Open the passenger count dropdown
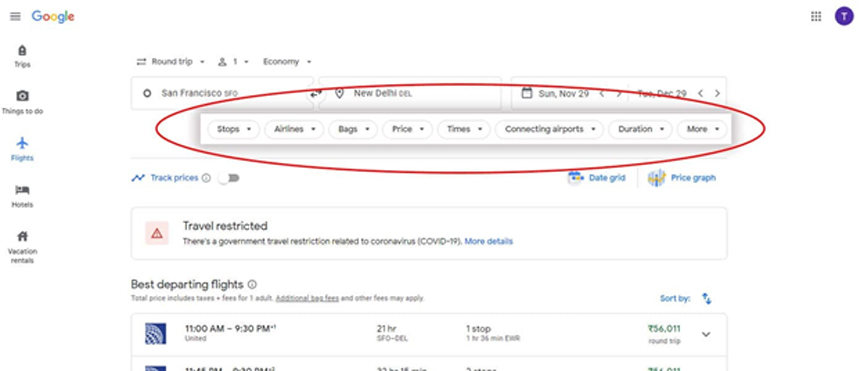The width and height of the screenshot is (864, 371). (x=234, y=62)
